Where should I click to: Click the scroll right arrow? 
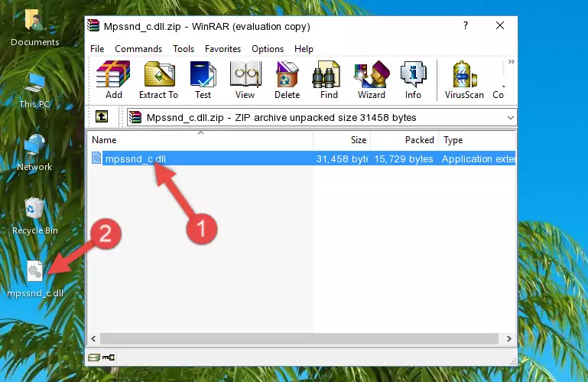(508, 338)
